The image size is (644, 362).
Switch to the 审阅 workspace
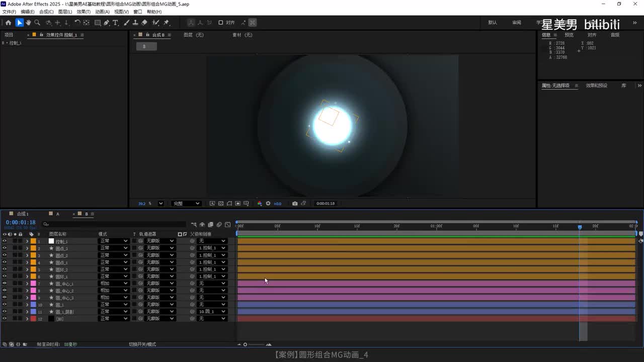pos(517,23)
